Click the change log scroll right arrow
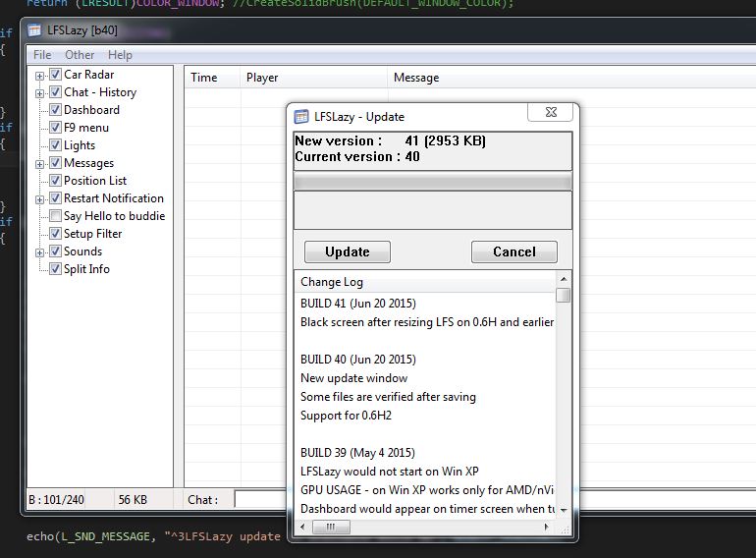756x558 pixels. pos(546,527)
